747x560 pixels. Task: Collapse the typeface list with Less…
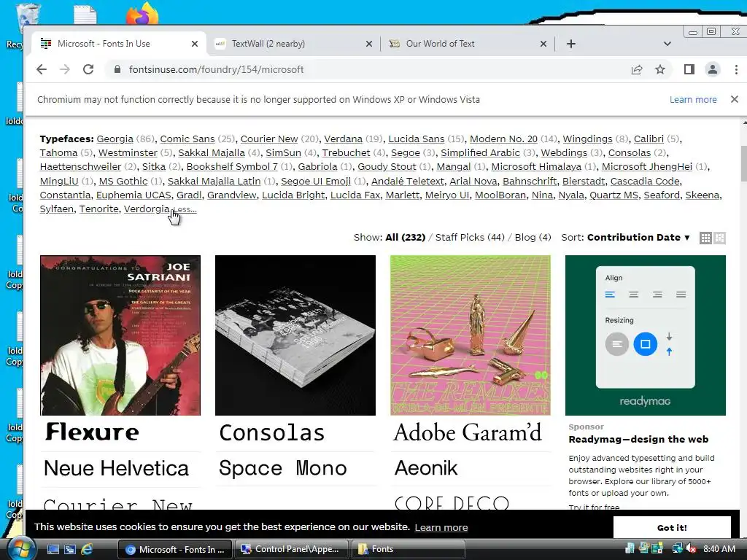click(x=185, y=209)
